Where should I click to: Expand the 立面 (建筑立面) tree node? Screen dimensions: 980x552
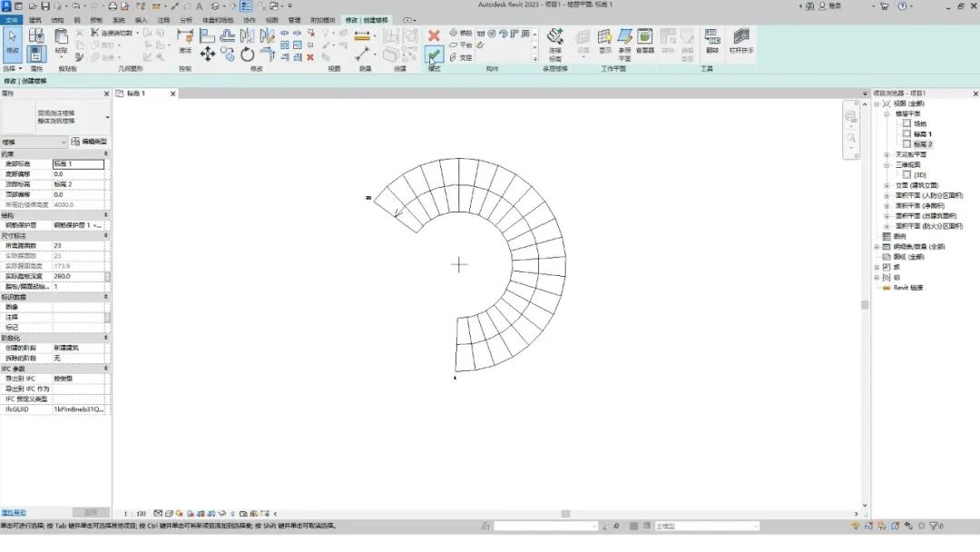[887, 185]
